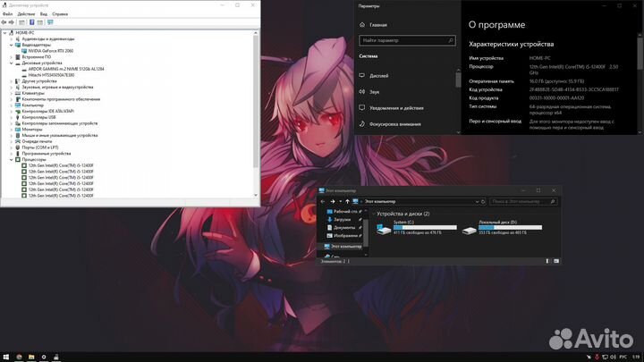The width and height of the screenshot is (644, 362).
Task: Switch Explorer to large icons view
Action: [x=556, y=261]
